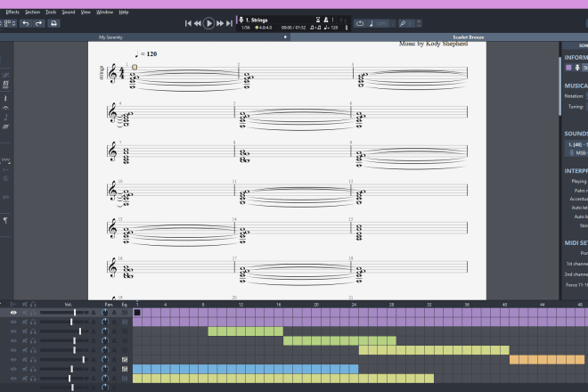Open the Help menu
The image size is (588, 392).
(123, 12)
